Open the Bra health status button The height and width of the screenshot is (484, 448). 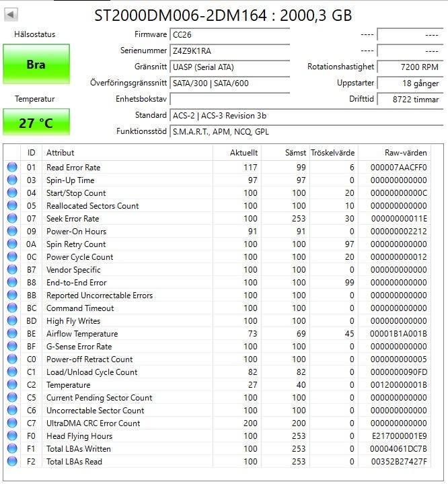pyautogui.click(x=36, y=64)
